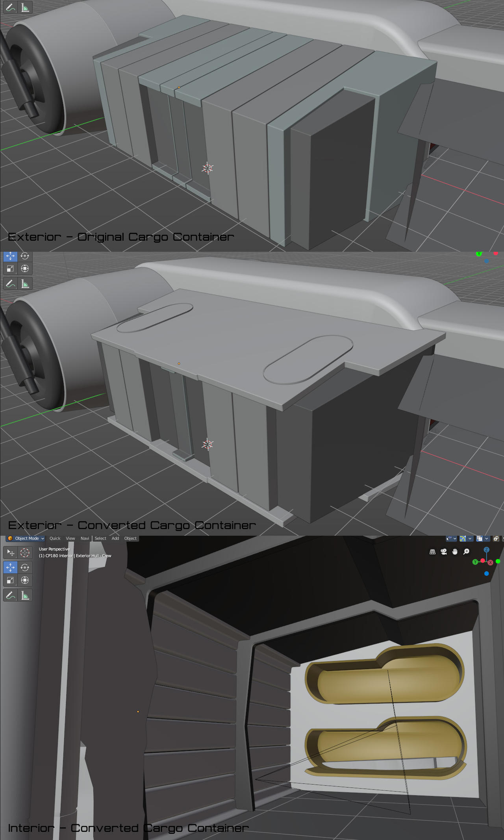The width and height of the screenshot is (504, 840).
Task: Click the green Y axis on the Interior gizmo
Action: click(475, 562)
